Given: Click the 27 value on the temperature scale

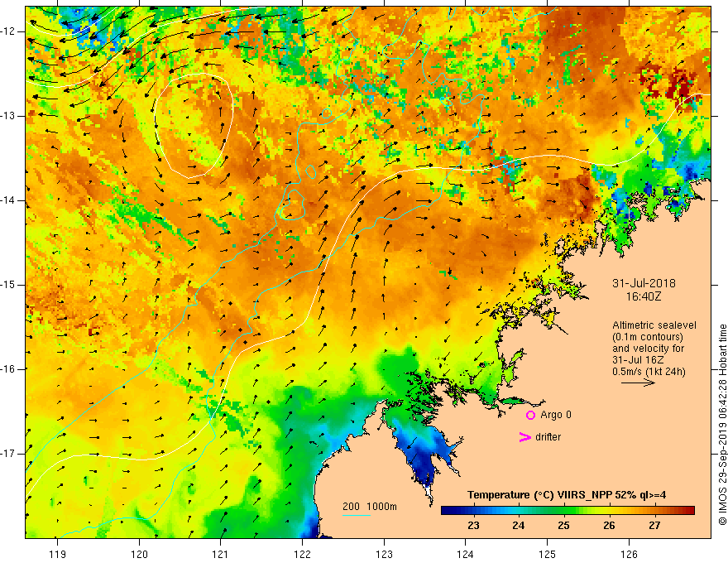Looking at the screenshot, I should [654, 526].
